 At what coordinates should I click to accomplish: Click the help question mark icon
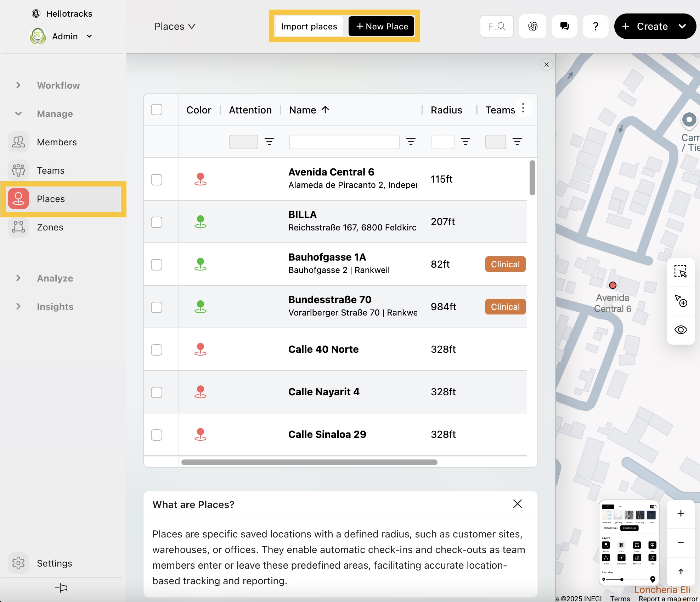point(595,26)
